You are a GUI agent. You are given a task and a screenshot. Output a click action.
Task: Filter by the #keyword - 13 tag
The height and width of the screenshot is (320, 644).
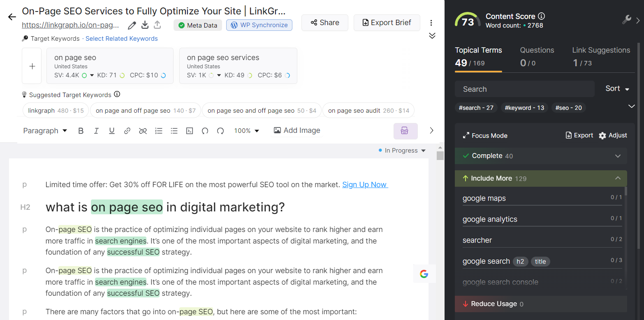pyautogui.click(x=524, y=108)
